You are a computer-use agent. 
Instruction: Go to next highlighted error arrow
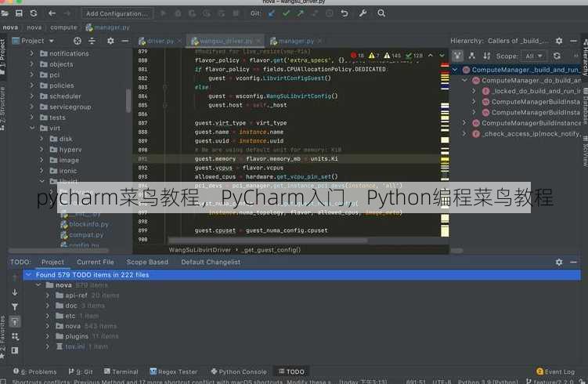[x=442, y=56]
